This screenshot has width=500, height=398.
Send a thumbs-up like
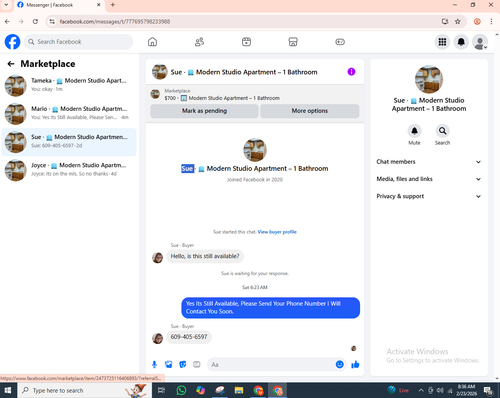tap(355, 364)
